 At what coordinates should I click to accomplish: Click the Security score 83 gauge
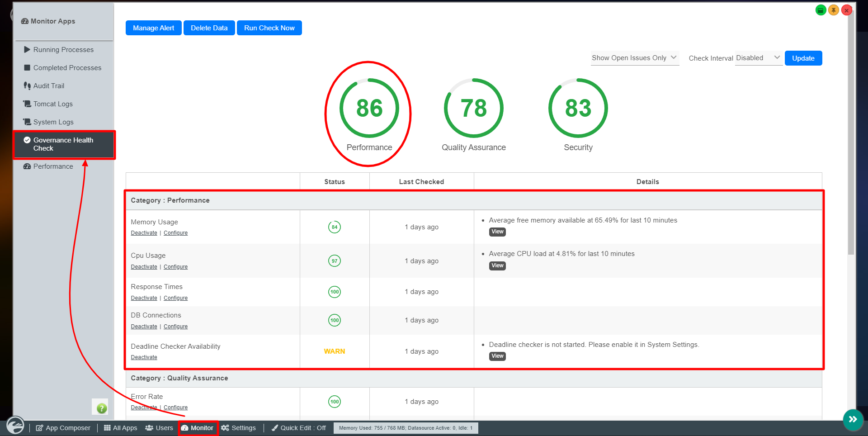coord(578,108)
